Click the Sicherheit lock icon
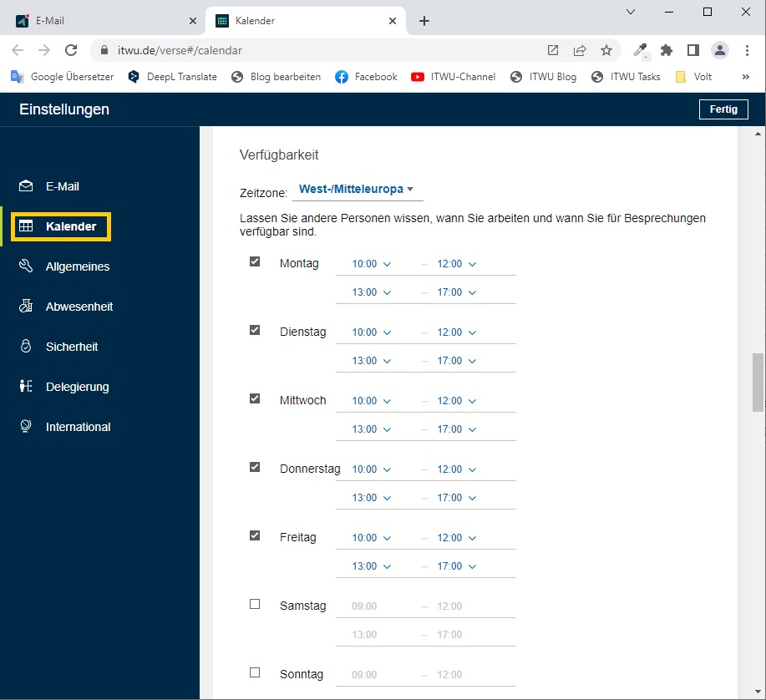The image size is (766, 700). point(26,347)
